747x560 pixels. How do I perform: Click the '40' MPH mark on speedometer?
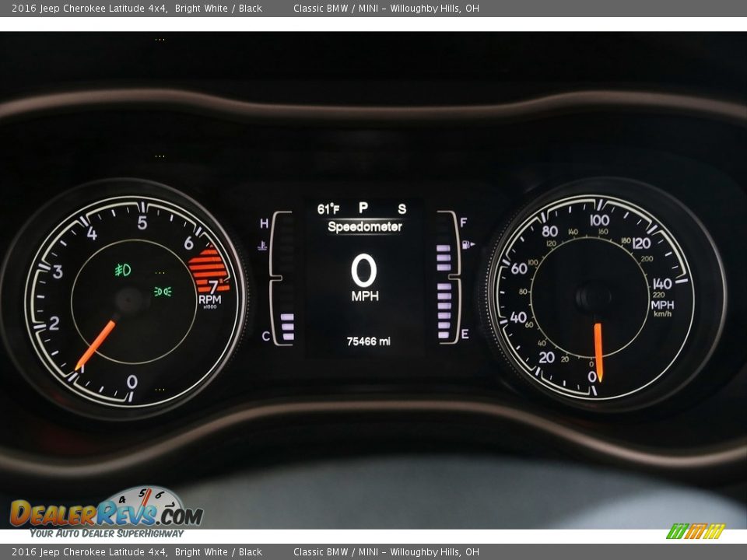518,317
